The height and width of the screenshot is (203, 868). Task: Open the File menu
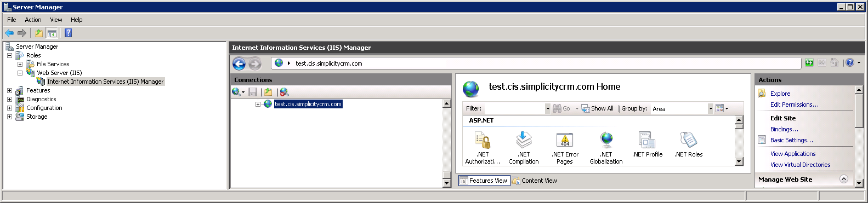click(12, 20)
